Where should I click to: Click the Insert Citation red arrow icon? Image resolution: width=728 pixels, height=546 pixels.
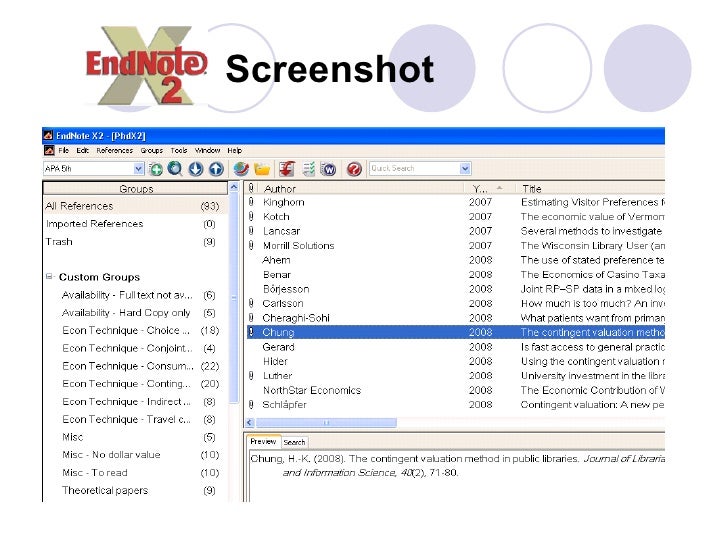(x=287, y=169)
